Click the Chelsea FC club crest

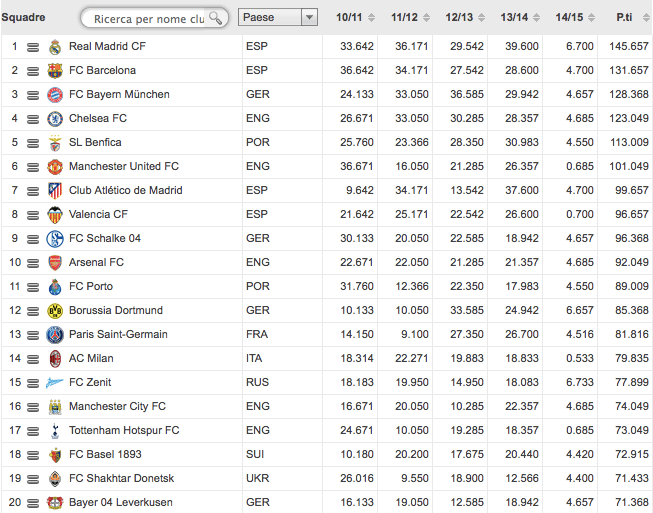[x=55, y=119]
